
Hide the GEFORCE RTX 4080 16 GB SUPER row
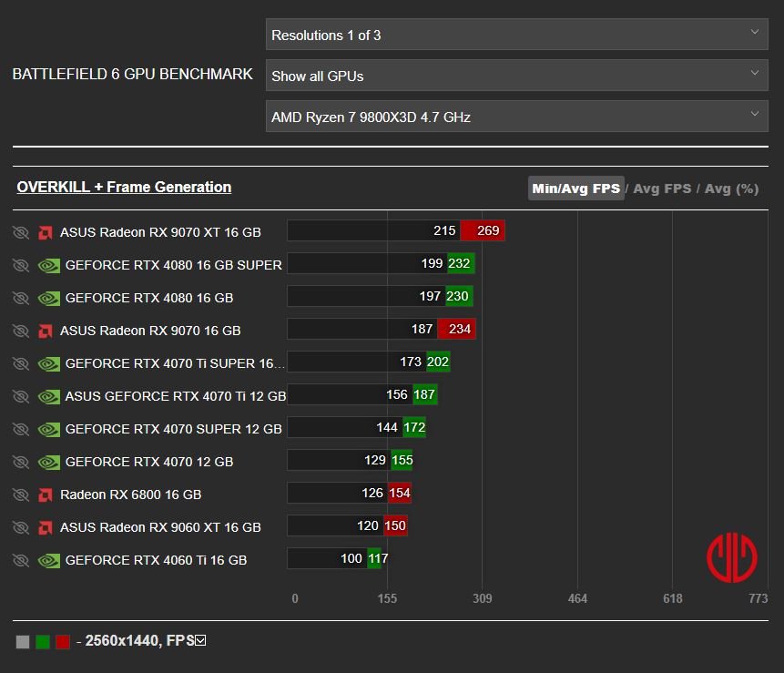[x=21, y=265]
